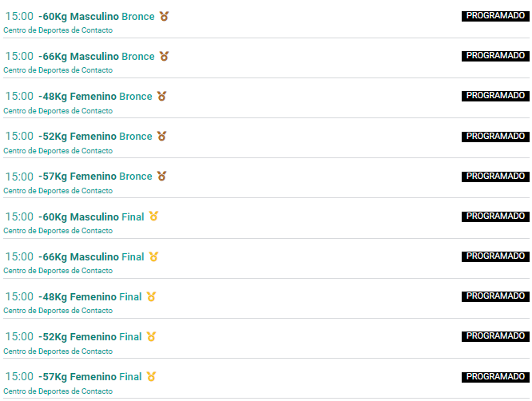Viewport: 532px width, 401px height.
Task: Click gold medal icon for -60Kg Masculino Final
Action: (153, 216)
